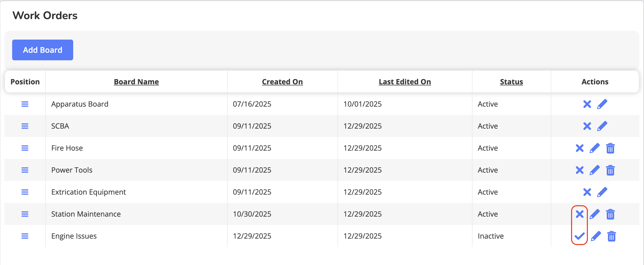Grab the SCBA row position handle

coord(25,126)
